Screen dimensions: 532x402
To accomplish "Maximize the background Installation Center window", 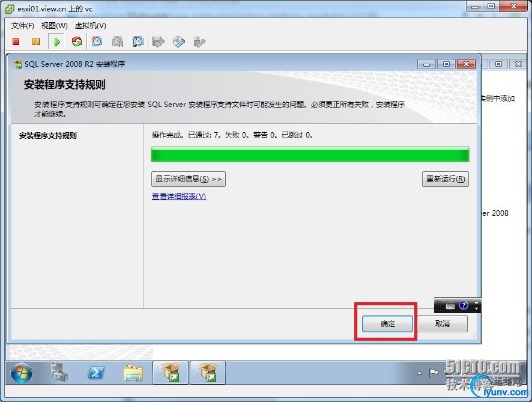I will [x=498, y=64].
